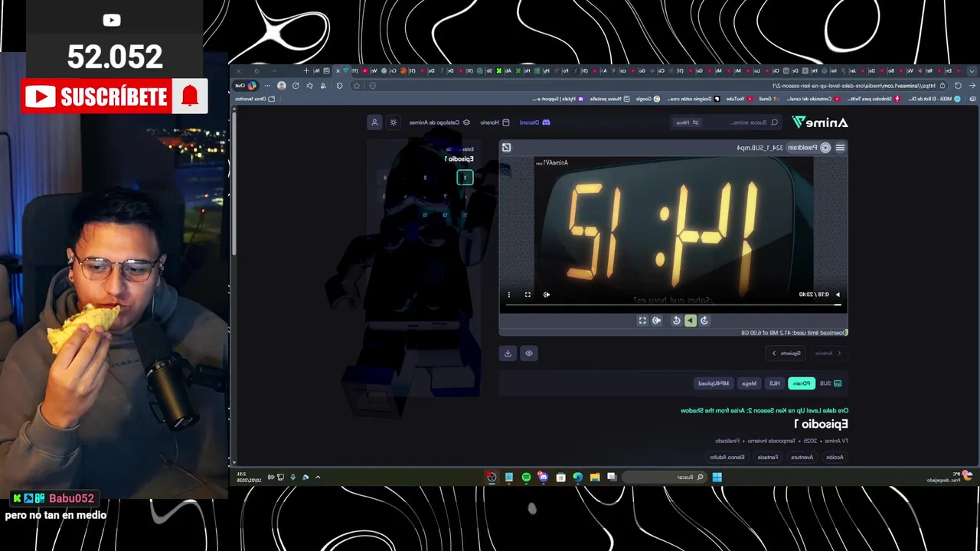Click the browser reload icon

click(x=957, y=86)
